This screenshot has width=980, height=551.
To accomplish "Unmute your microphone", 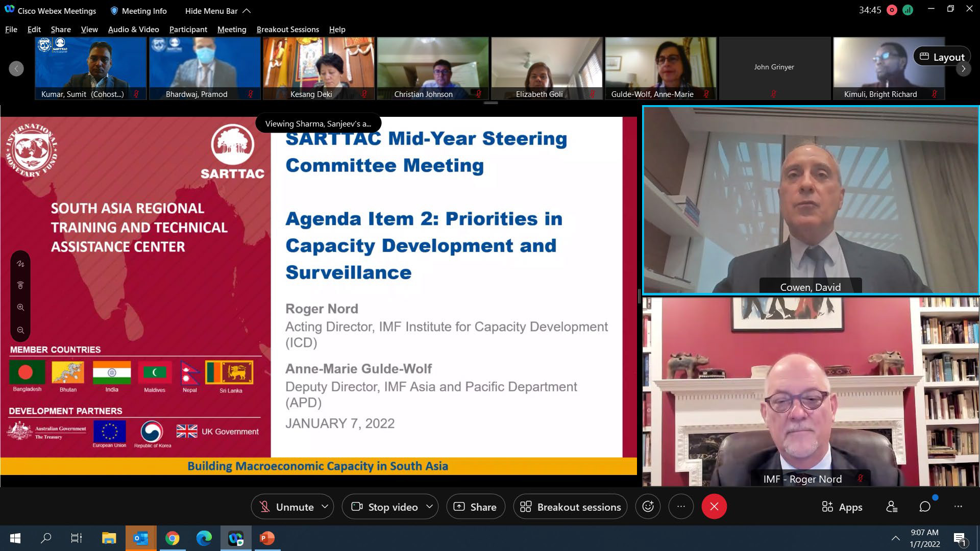I will pos(287,507).
